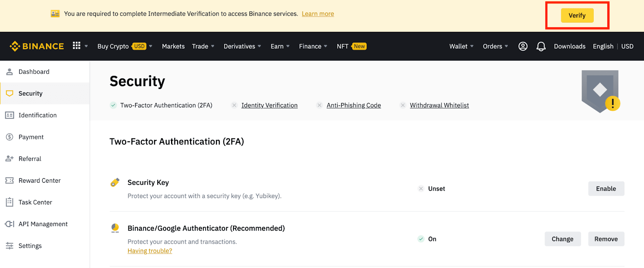Click the API Management plug icon
The width and height of the screenshot is (644, 268).
(x=10, y=224)
